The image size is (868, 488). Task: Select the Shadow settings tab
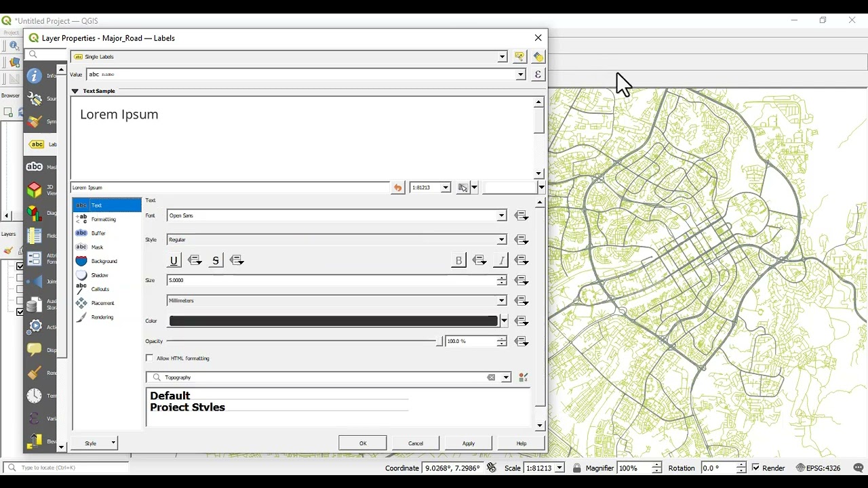point(107,275)
